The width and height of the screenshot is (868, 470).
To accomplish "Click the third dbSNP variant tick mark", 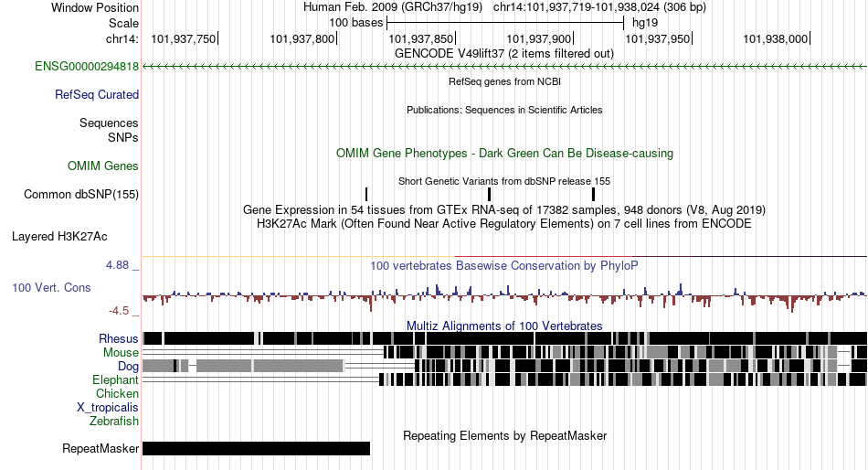I will [x=593, y=194].
